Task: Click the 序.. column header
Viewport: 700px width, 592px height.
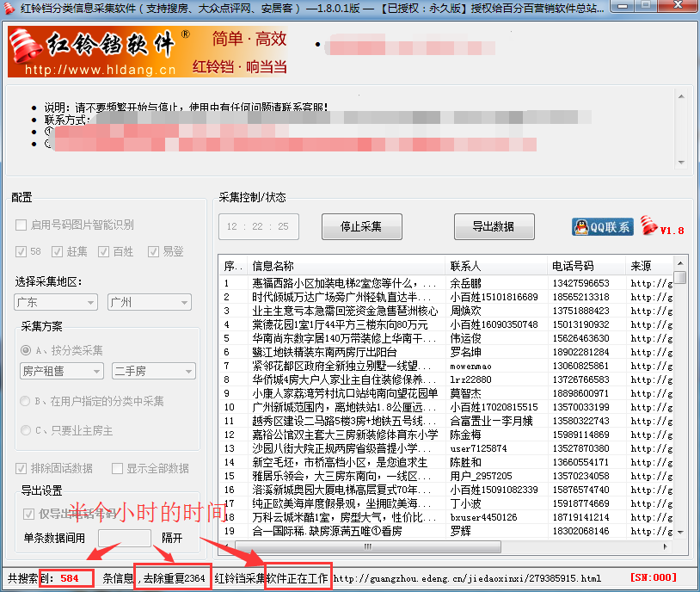Action: tap(233, 266)
